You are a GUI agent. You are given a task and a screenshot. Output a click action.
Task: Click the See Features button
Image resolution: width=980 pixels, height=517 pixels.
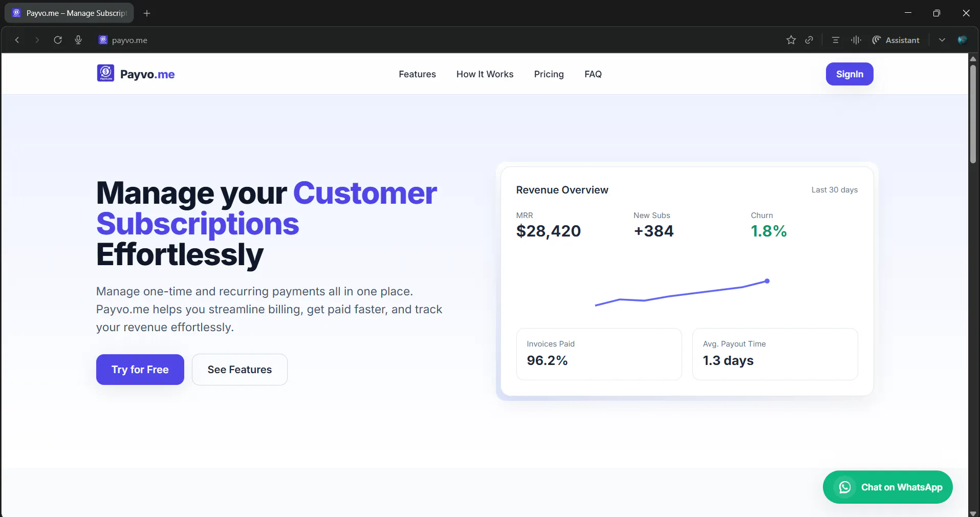[239, 370]
